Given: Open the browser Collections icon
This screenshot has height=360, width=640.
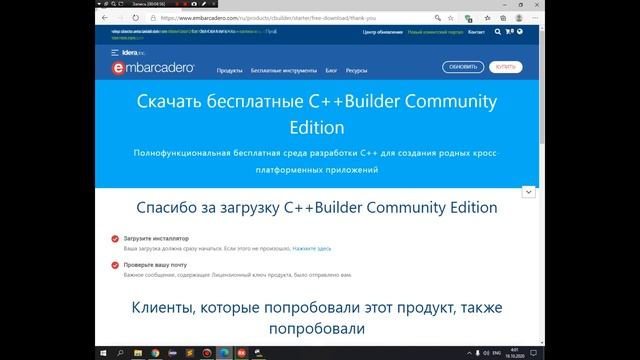Looking at the screenshot, I should [503, 18].
